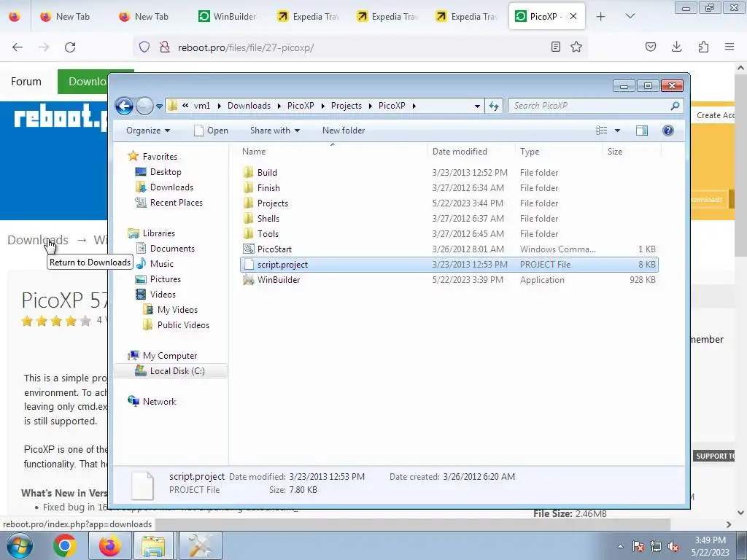The height and width of the screenshot is (560, 747).
Task: Click My Computer in navigation pane
Action: [169, 355]
